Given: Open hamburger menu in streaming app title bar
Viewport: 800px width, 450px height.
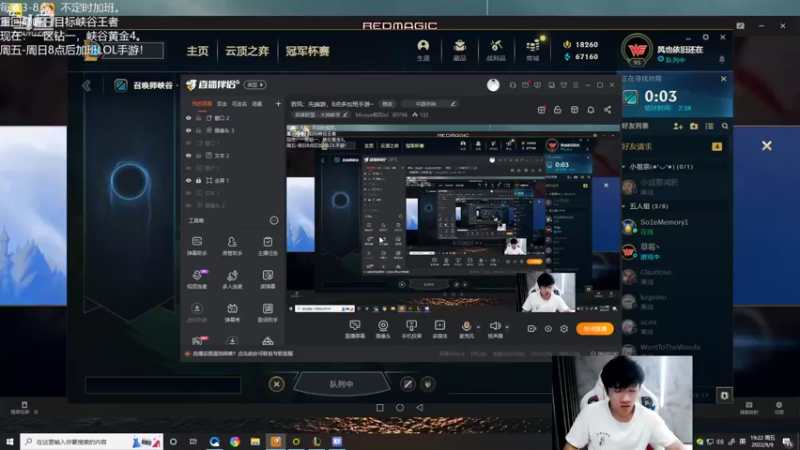Looking at the screenshot, I should (576, 85).
